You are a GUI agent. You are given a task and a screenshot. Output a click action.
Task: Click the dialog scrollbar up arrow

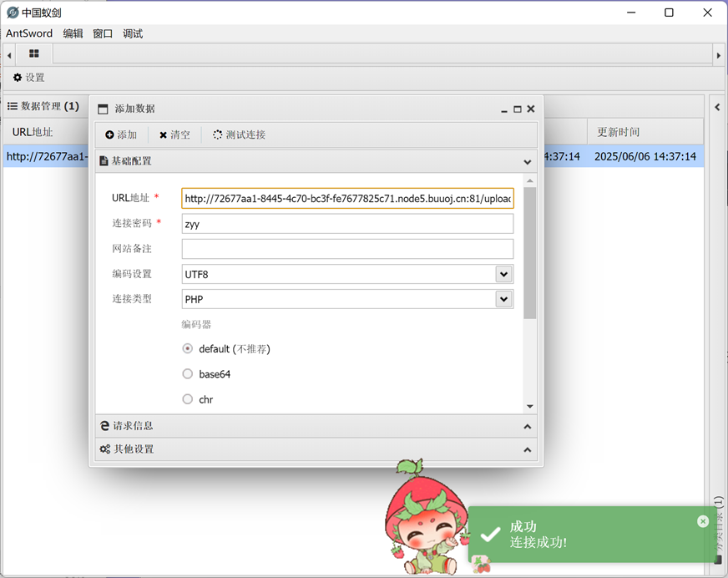pyautogui.click(x=530, y=180)
